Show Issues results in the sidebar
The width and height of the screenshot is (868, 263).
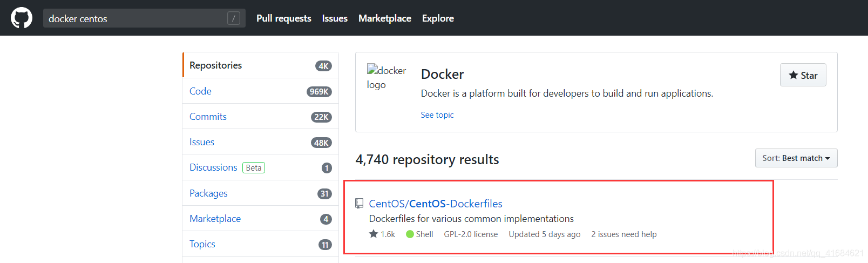(261, 142)
